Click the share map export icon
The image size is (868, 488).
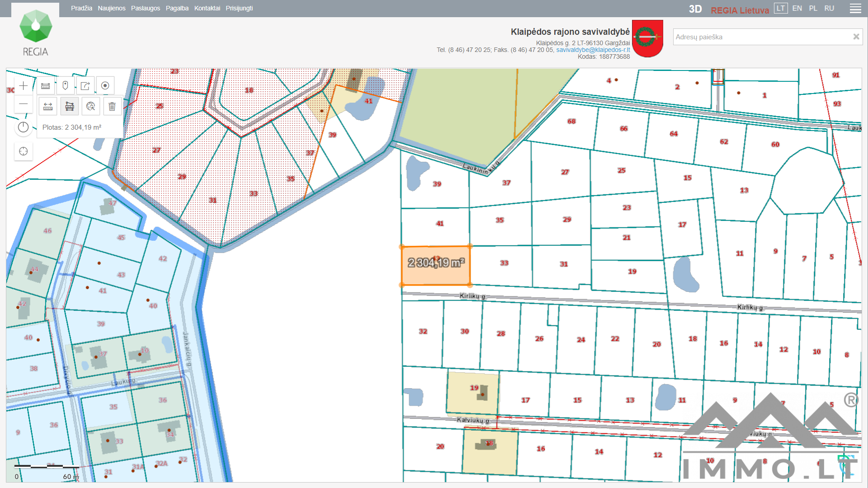pos(85,86)
